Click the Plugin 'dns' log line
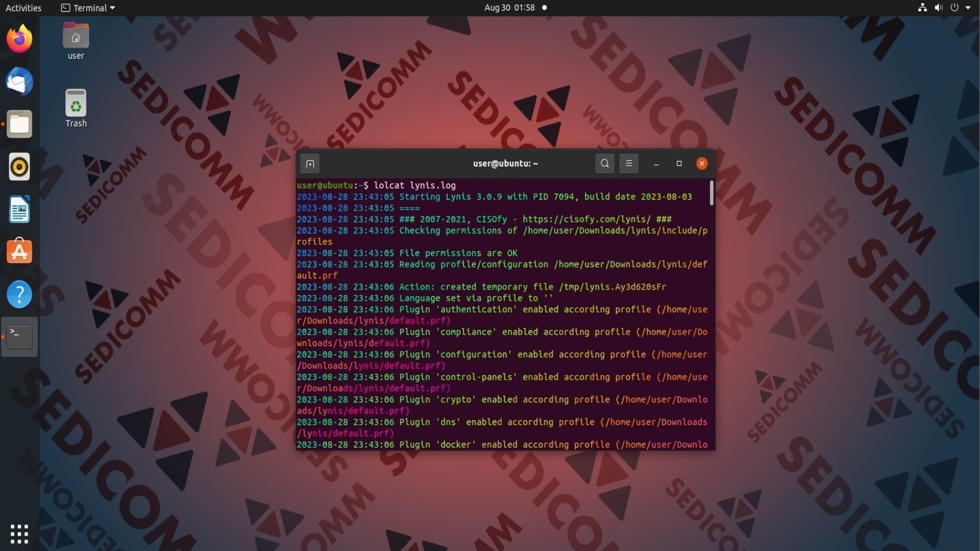Viewport: 980px width, 551px height. tap(502, 427)
